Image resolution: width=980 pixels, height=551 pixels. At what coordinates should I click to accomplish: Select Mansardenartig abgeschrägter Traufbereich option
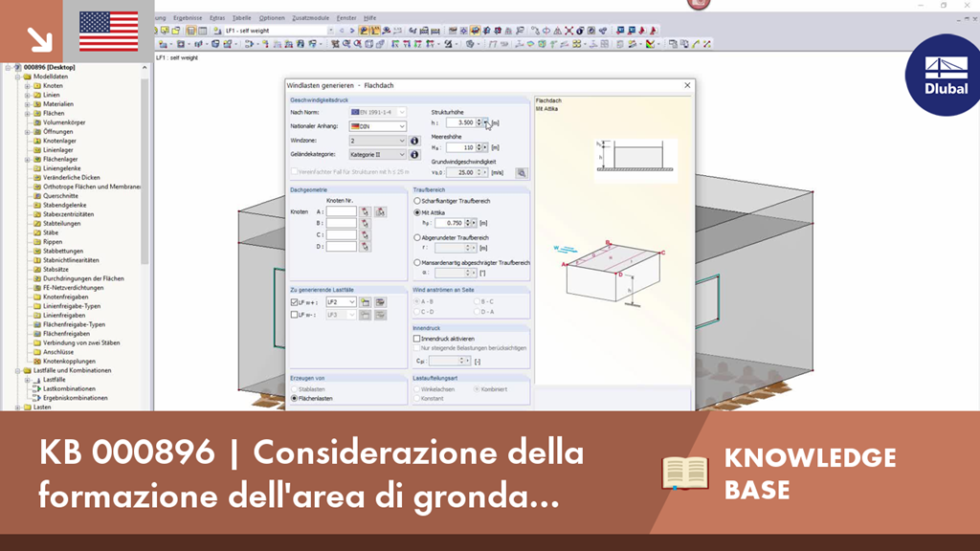pyautogui.click(x=417, y=263)
